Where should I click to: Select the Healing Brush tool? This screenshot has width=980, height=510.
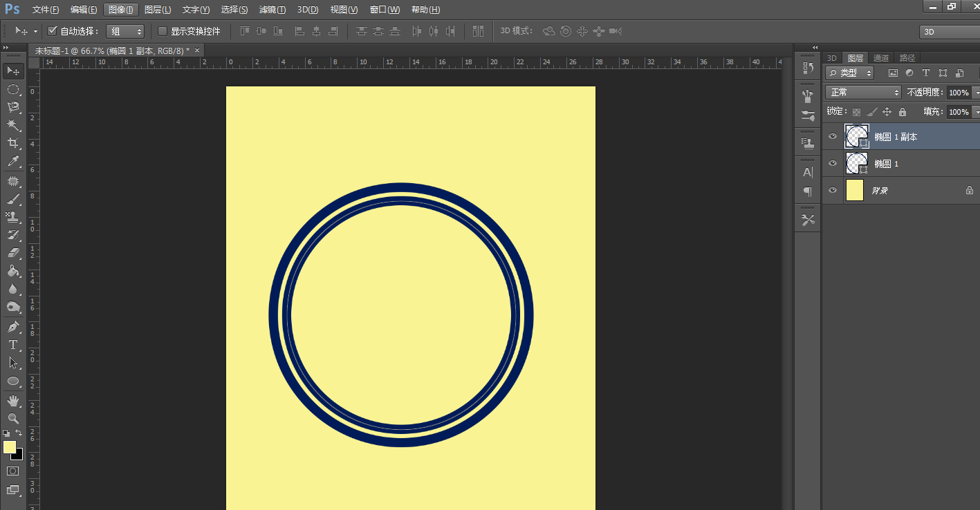pyautogui.click(x=12, y=181)
